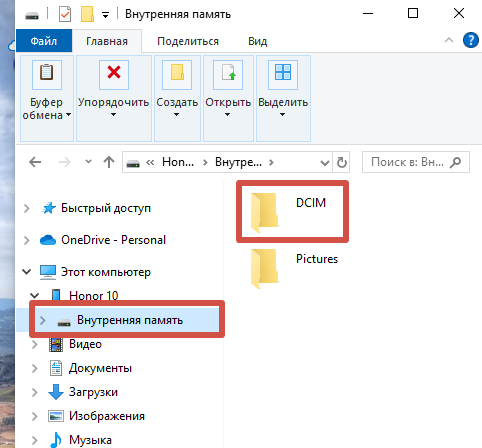This screenshot has width=482, height=448.
Task: Refresh the current folder view
Action: [341, 162]
